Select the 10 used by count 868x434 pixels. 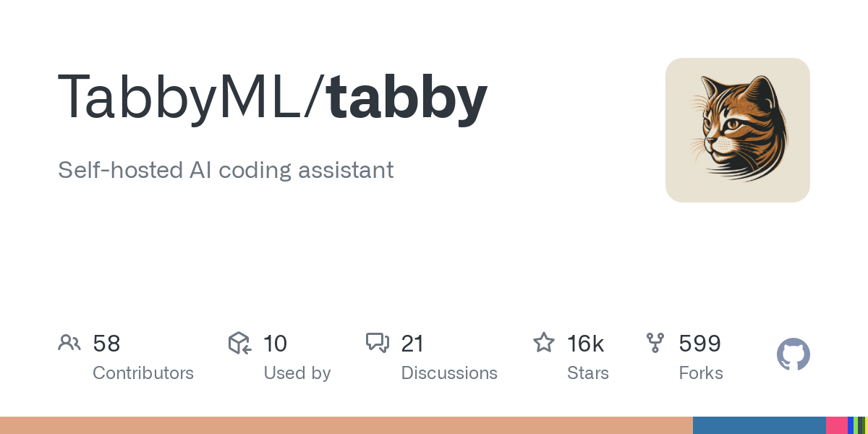click(x=276, y=344)
